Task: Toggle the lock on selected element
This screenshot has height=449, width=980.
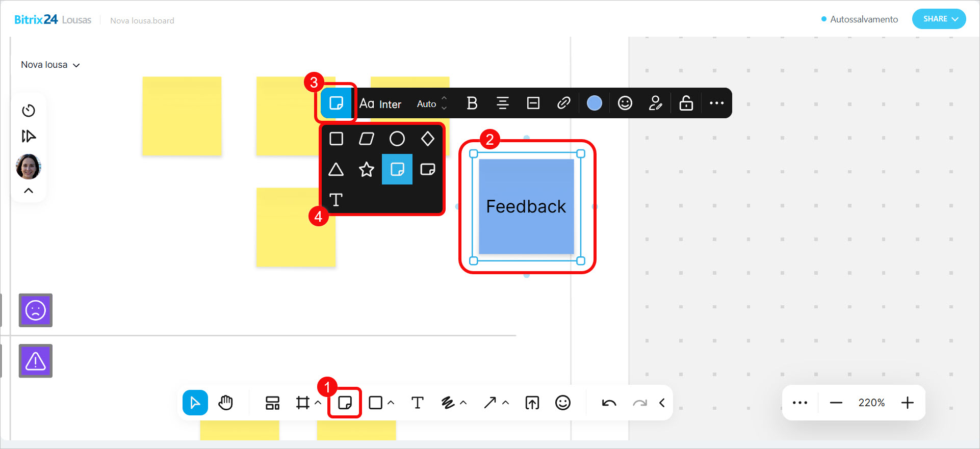Action: 686,103
